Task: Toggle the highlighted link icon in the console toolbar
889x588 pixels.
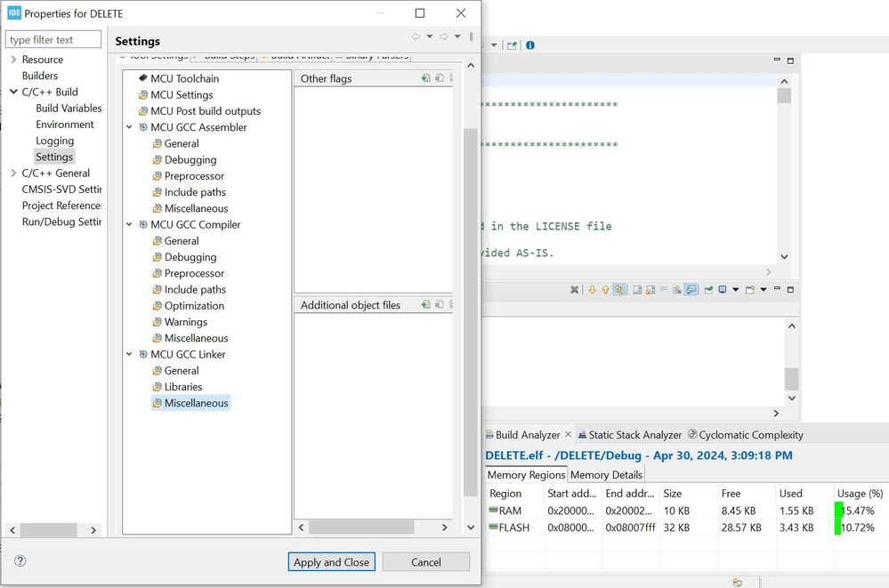Action: [619, 290]
